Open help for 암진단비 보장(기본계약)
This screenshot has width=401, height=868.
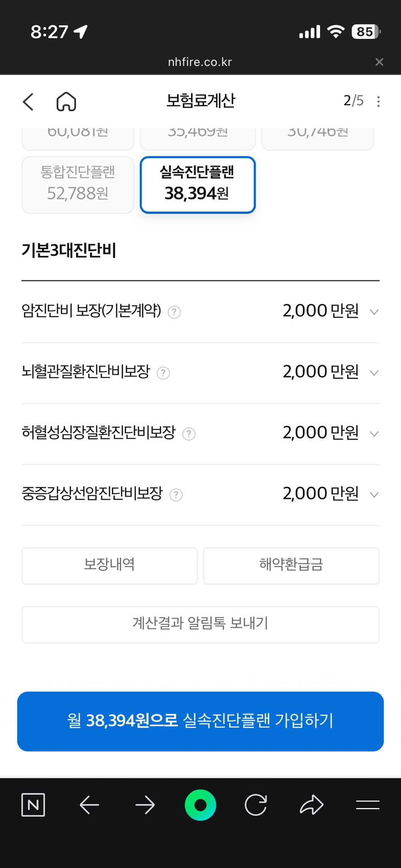(x=174, y=312)
